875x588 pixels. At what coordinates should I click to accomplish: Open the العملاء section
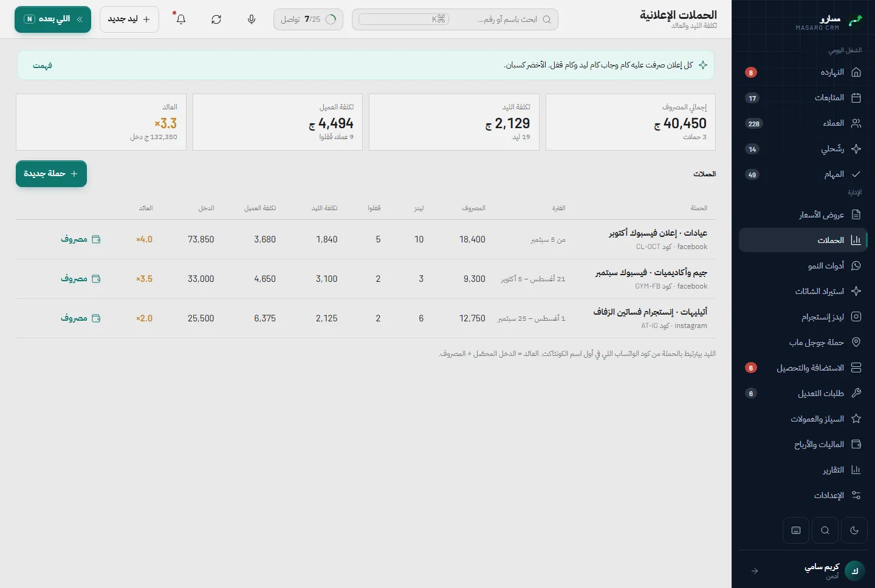click(x=803, y=123)
